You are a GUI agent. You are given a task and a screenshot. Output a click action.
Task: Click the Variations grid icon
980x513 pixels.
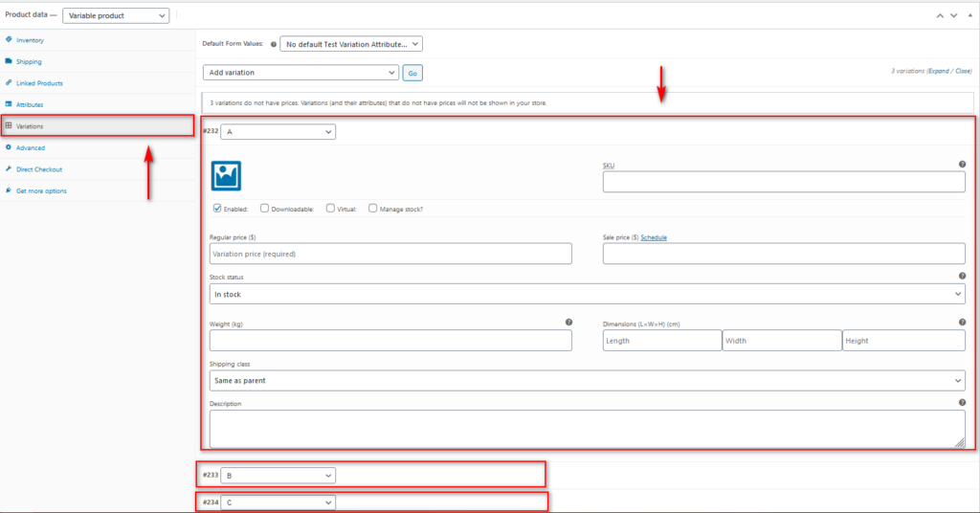pyautogui.click(x=9, y=125)
